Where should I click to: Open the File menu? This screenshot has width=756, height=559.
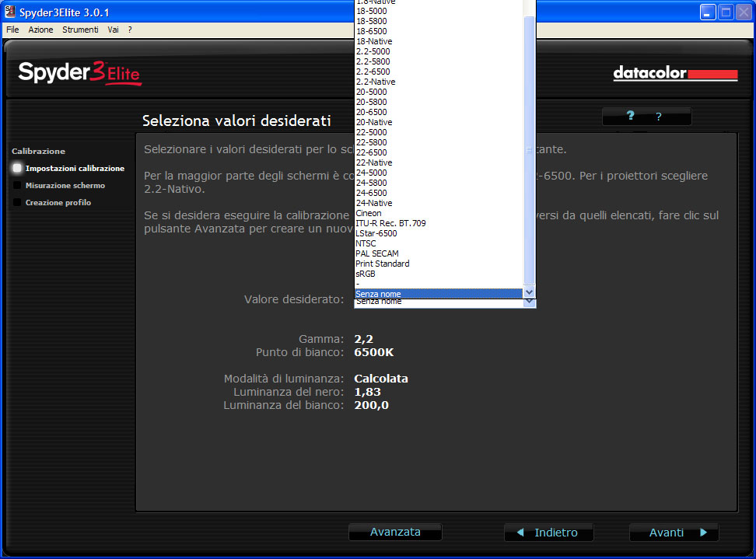click(12, 30)
